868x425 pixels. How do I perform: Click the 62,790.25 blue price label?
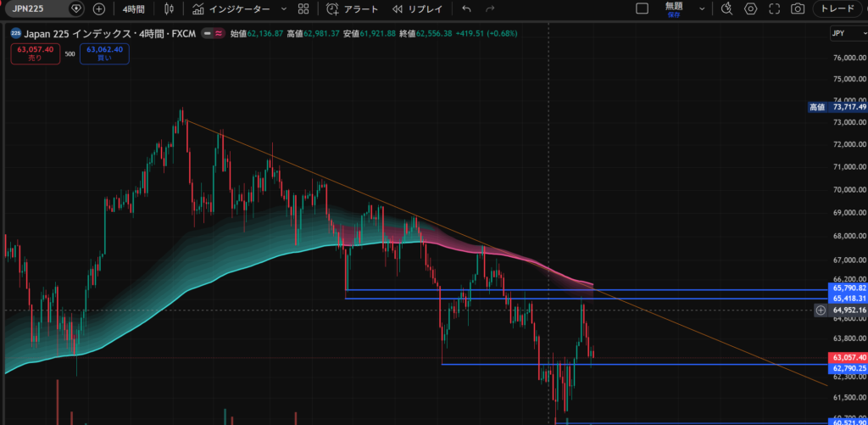pyautogui.click(x=848, y=368)
